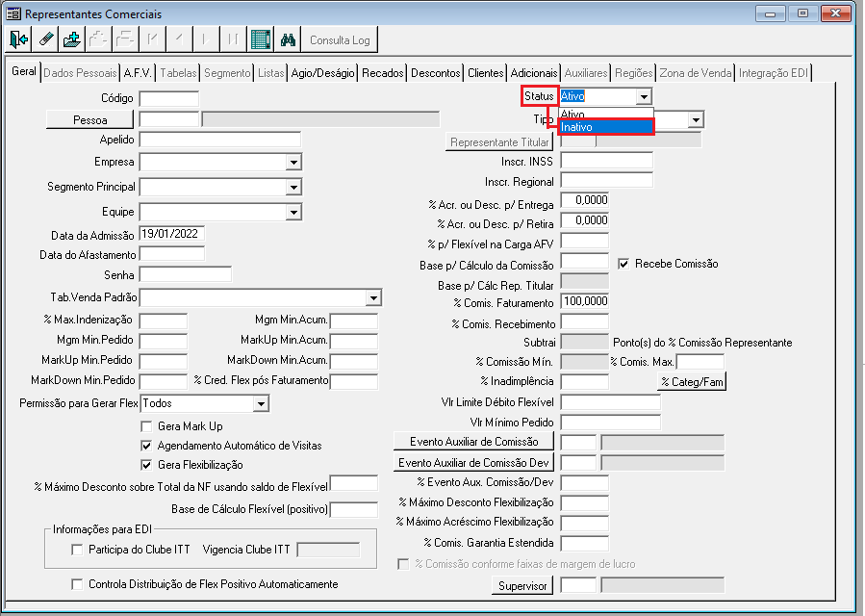
Task: Check % Comissão conforme faixas de margem
Action: pyautogui.click(x=403, y=564)
